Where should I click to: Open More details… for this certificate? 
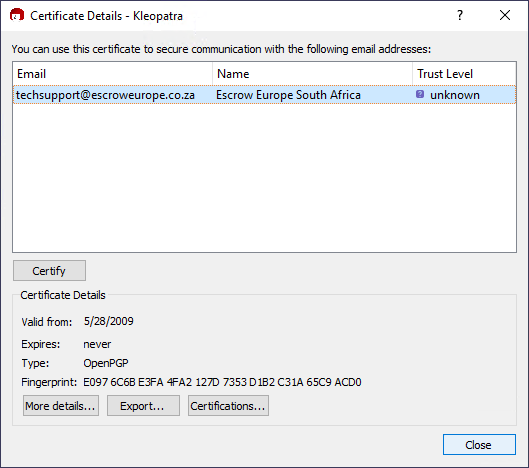[61, 406]
